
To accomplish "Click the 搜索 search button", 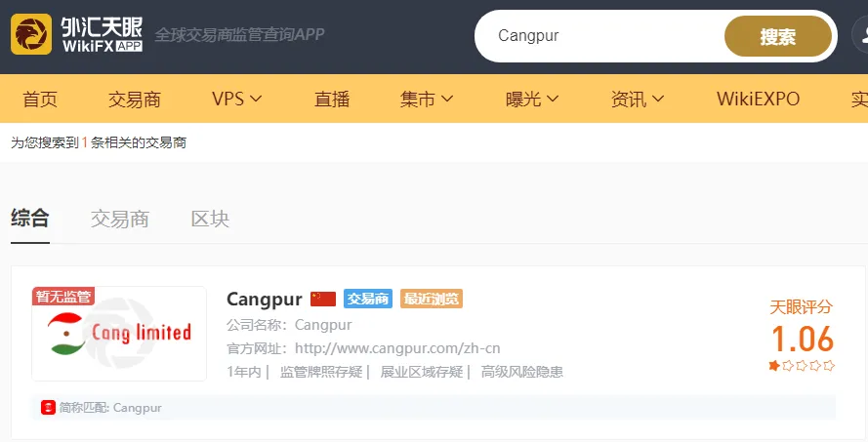I will [x=778, y=36].
